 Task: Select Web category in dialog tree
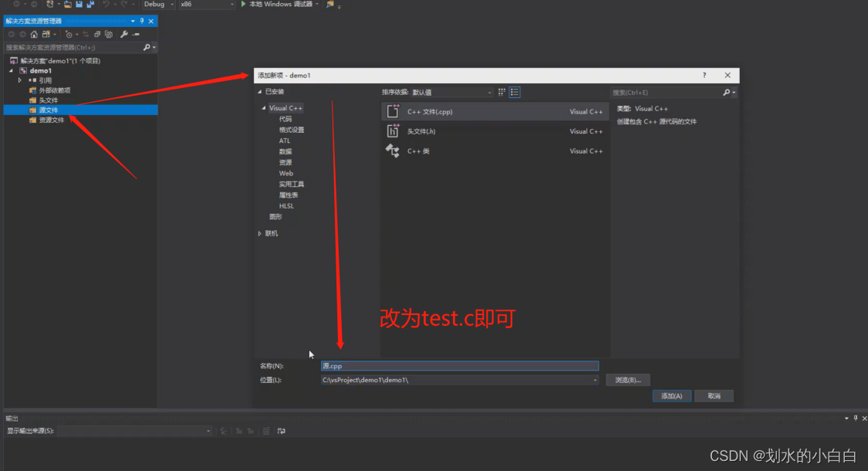(286, 174)
